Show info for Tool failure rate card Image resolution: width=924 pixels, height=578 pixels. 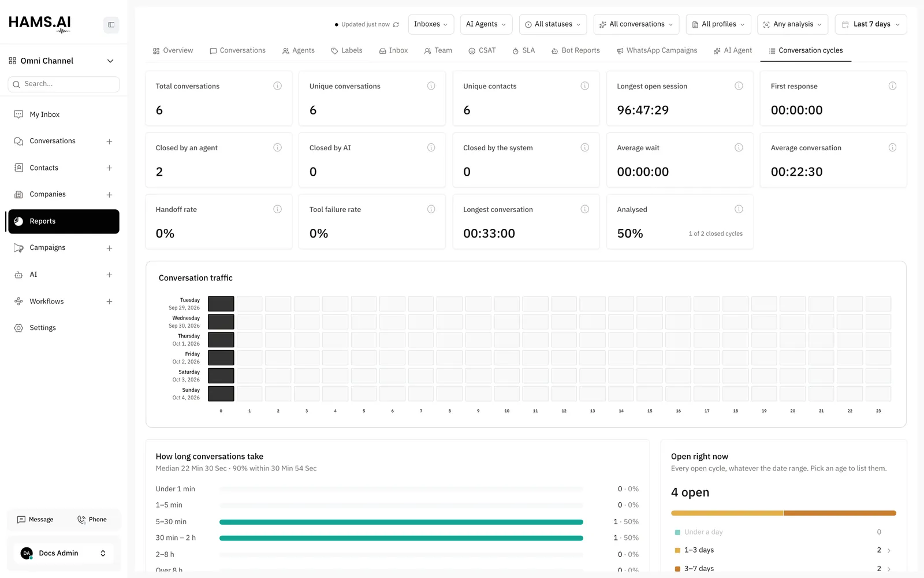[431, 209]
